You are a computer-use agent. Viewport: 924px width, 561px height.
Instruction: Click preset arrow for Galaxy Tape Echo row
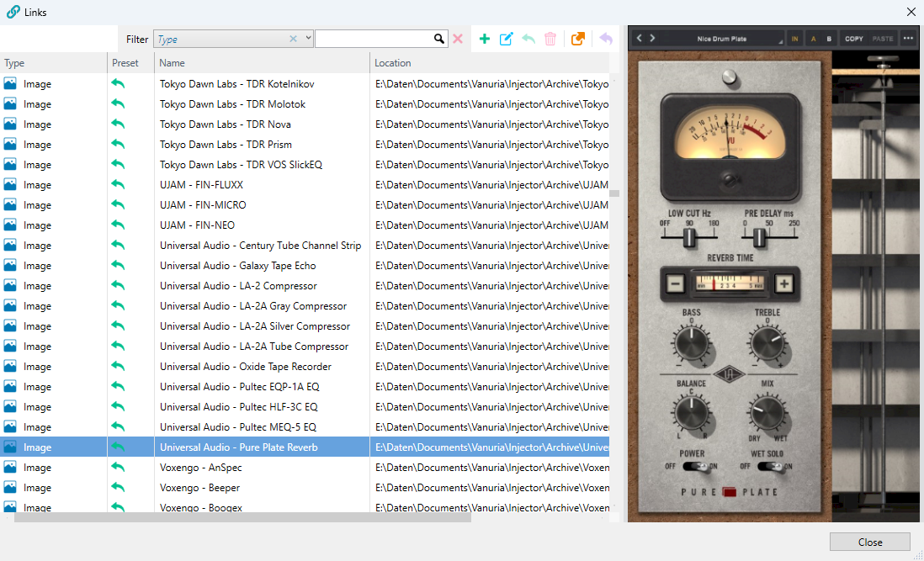[118, 266]
